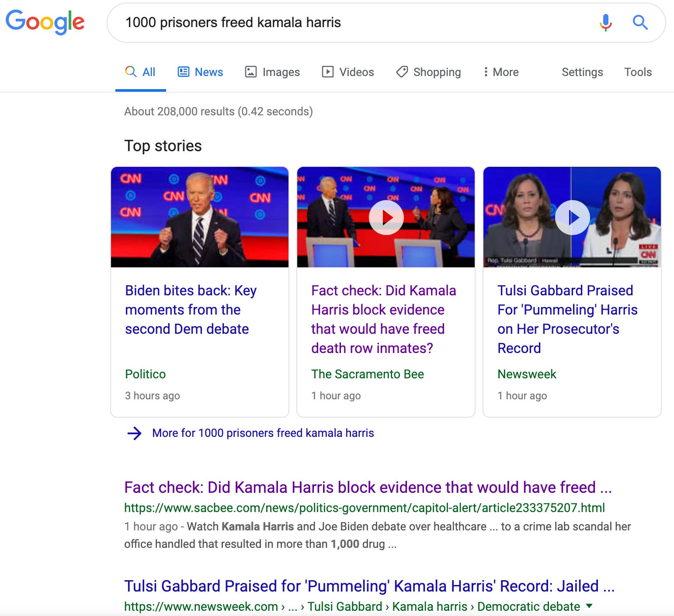Play the Harris and Gabbard video
Image resolution: width=674 pixels, height=616 pixels.
[x=572, y=217]
